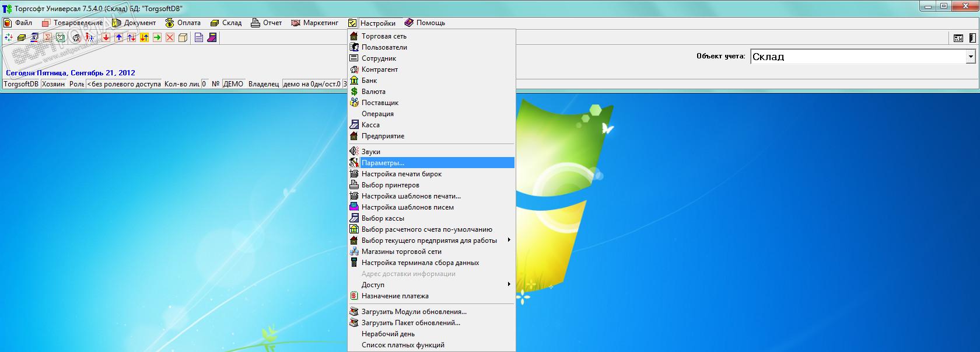
Task: Open Настройка шаблонов писем
Action: tap(431, 207)
